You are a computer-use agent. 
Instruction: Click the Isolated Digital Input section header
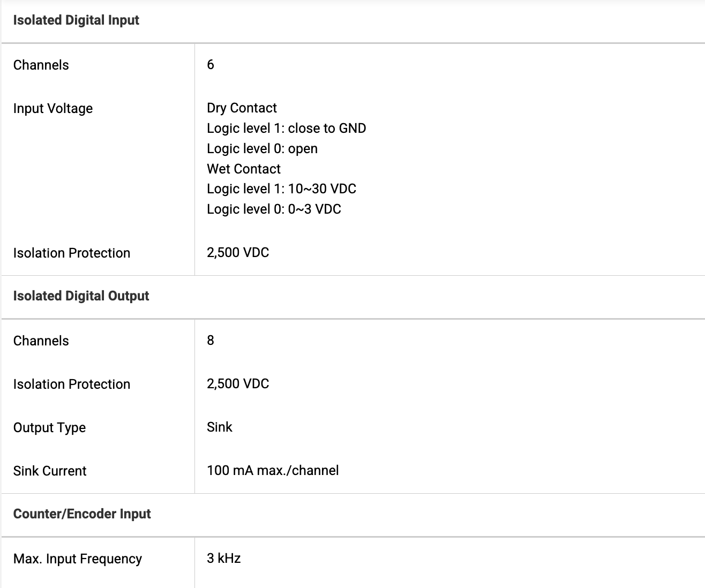click(76, 20)
